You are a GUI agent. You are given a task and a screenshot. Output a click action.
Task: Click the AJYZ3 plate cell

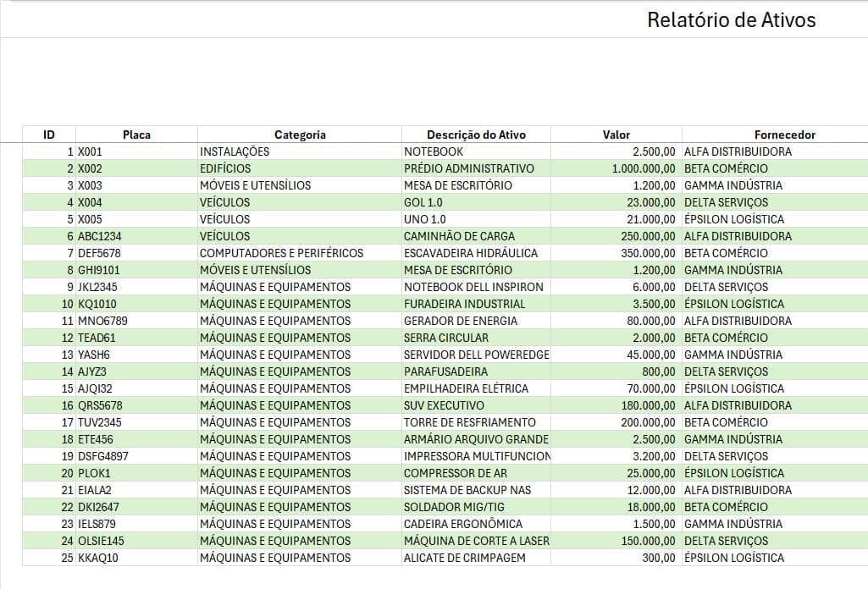(136, 372)
